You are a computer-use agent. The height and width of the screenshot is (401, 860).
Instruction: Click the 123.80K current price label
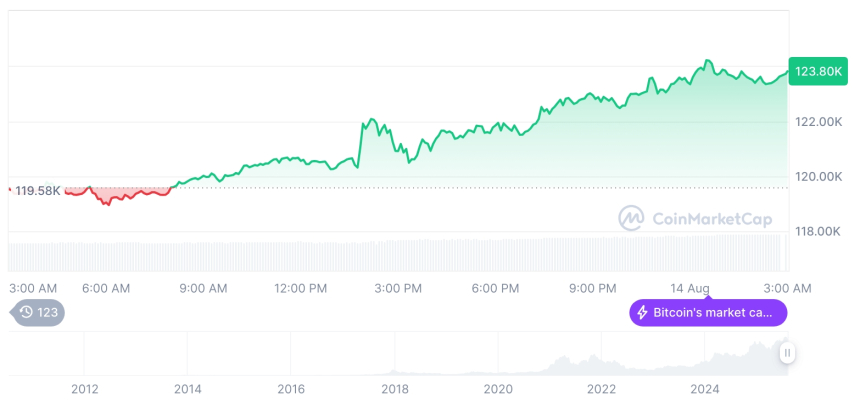coord(817,71)
